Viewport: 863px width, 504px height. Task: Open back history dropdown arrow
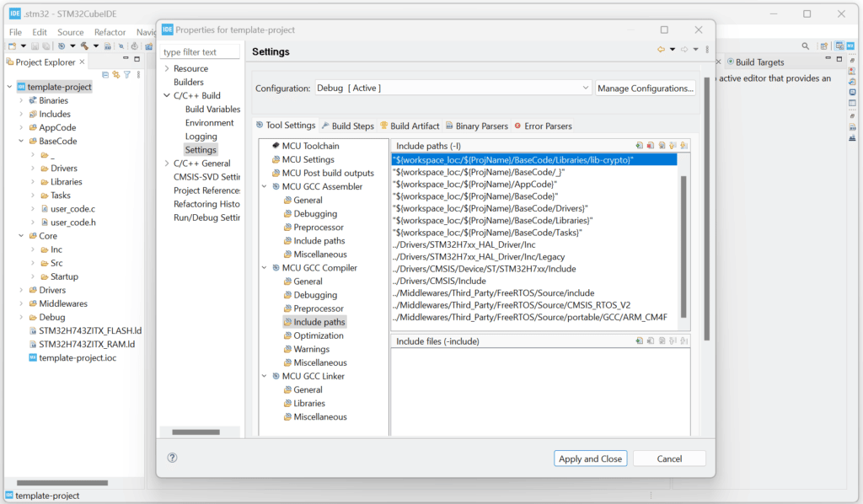coord(673,50)
